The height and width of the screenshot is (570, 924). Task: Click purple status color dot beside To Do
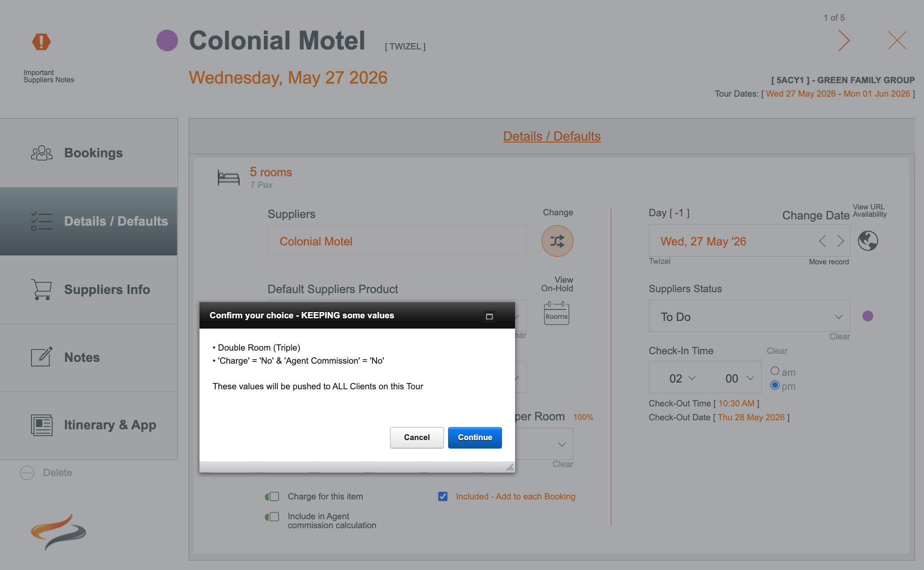(867, 316)
